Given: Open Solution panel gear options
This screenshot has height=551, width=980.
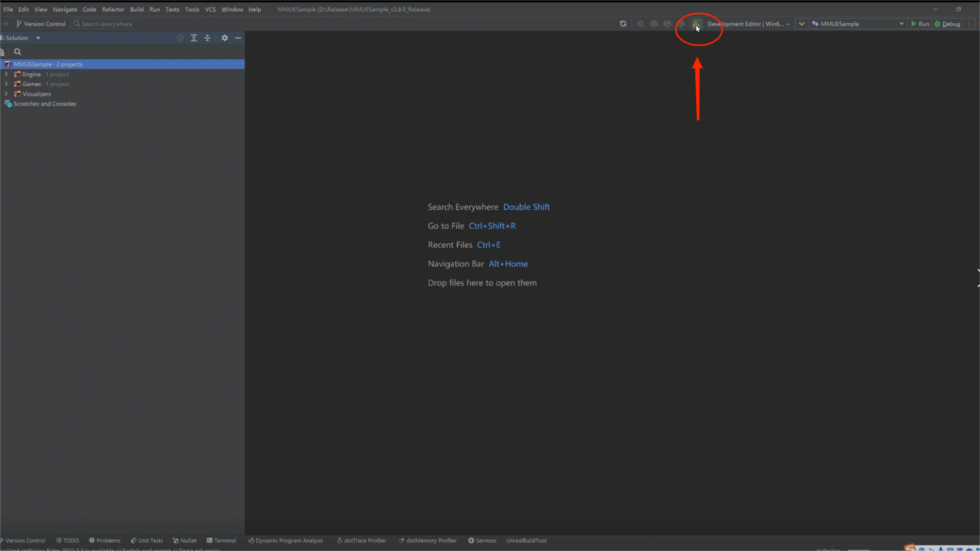Looking at the screenshot, I should click(x=225, y=38).
